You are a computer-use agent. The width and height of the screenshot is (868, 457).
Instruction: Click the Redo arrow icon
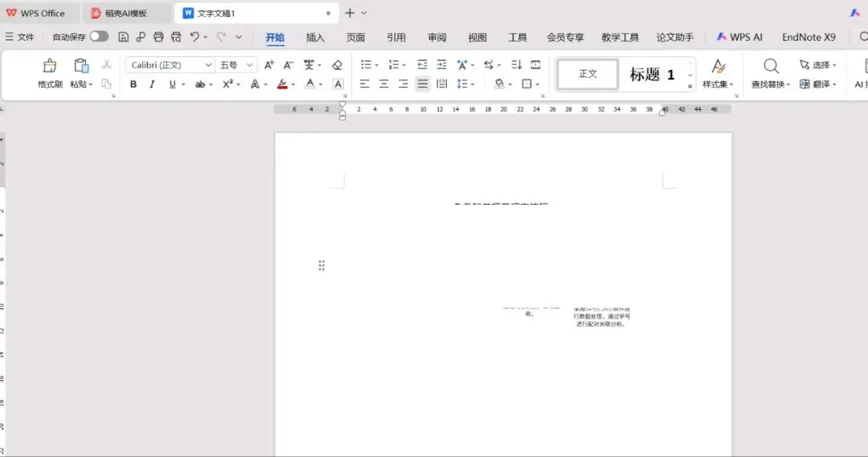tap(221, 37)
